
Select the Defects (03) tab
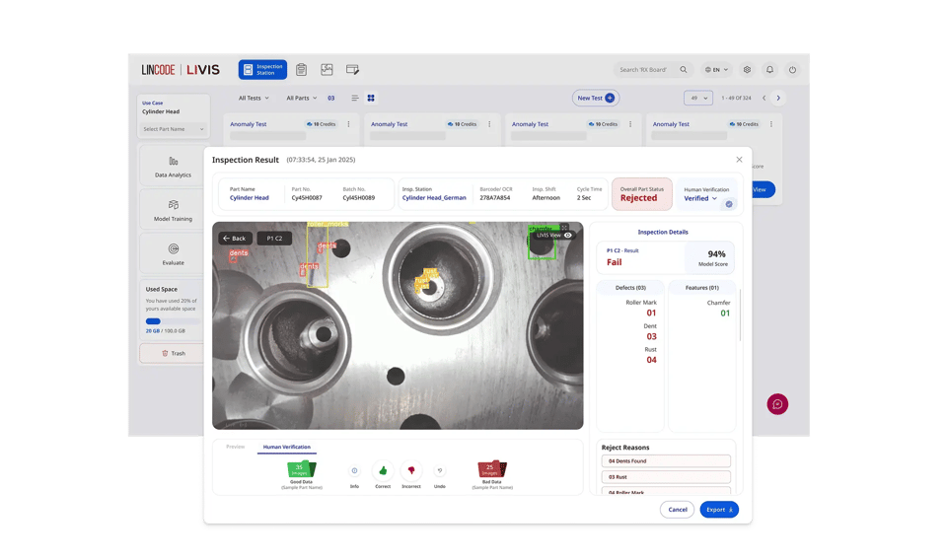[x=630, y=288]
